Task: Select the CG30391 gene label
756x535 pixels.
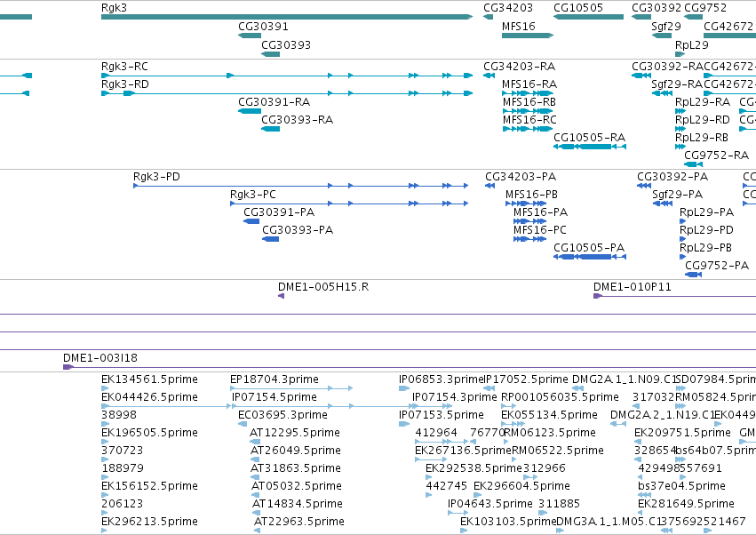Action: click(x=263, y=26)
